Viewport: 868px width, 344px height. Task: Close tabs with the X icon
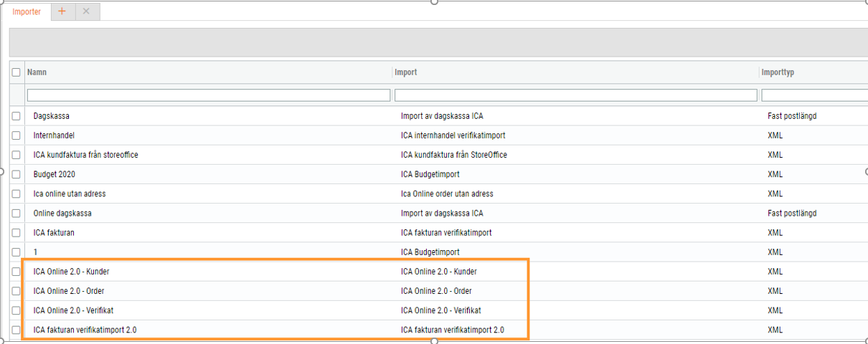pos(87,11)
